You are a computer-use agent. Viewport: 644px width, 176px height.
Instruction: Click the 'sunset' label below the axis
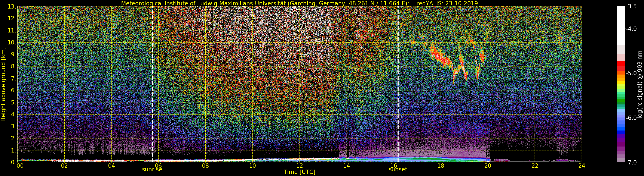click(398, 170)
